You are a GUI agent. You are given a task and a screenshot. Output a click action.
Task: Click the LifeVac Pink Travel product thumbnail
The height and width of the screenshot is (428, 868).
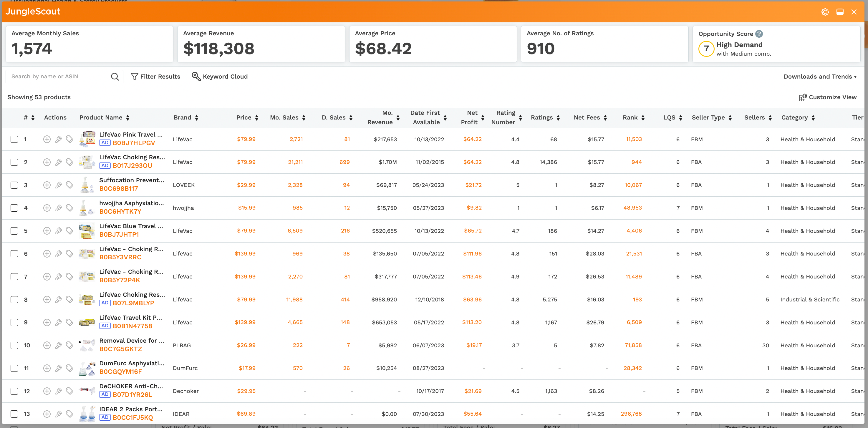tap(87, 139)
